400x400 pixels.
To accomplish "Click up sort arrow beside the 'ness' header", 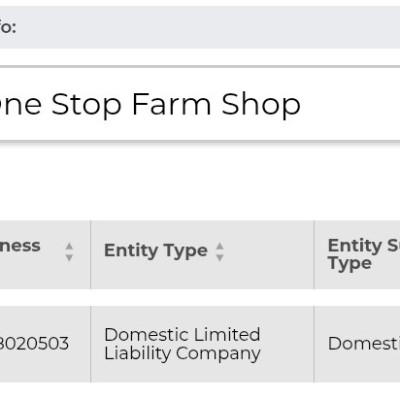I will pos(69,246).
